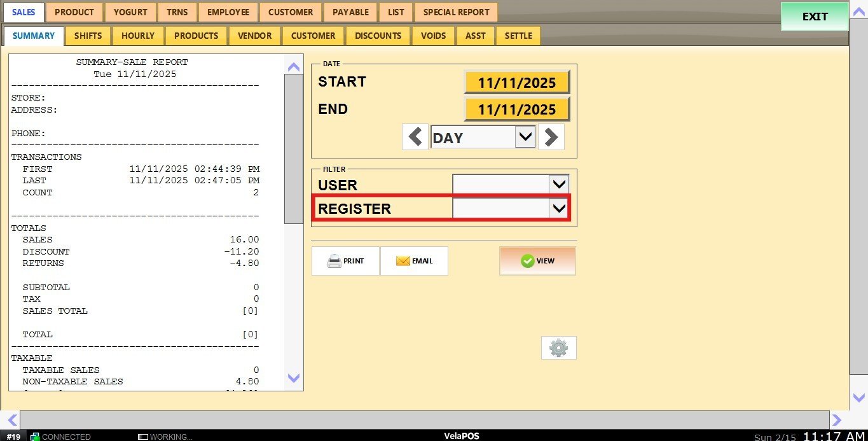Click the START date field
The image size is (868, 441).
click(516, 83)
